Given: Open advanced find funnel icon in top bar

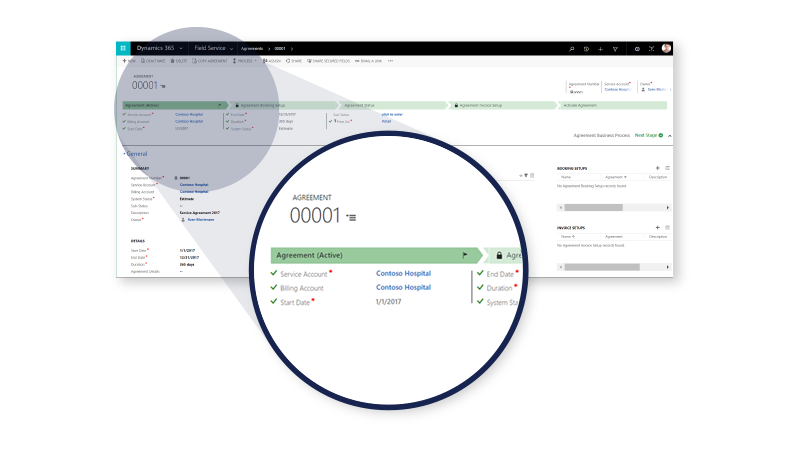Looking at the screenshot, I should click(x=615, y=49).
